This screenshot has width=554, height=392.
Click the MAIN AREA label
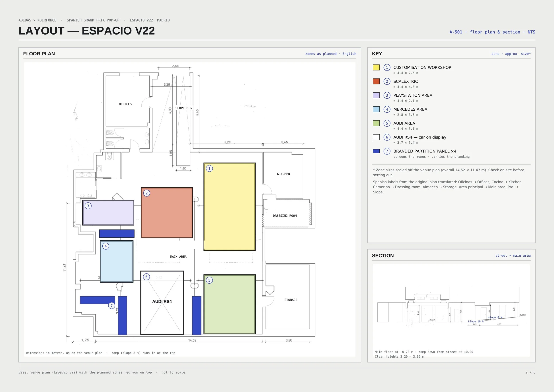click(x=178, y=257)
